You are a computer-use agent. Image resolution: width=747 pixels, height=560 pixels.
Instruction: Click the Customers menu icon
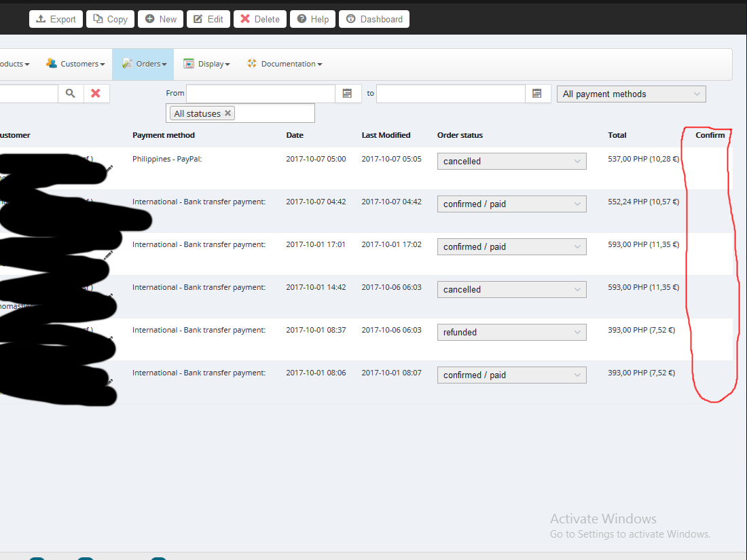pyautogui.click(x=52, y=63)
